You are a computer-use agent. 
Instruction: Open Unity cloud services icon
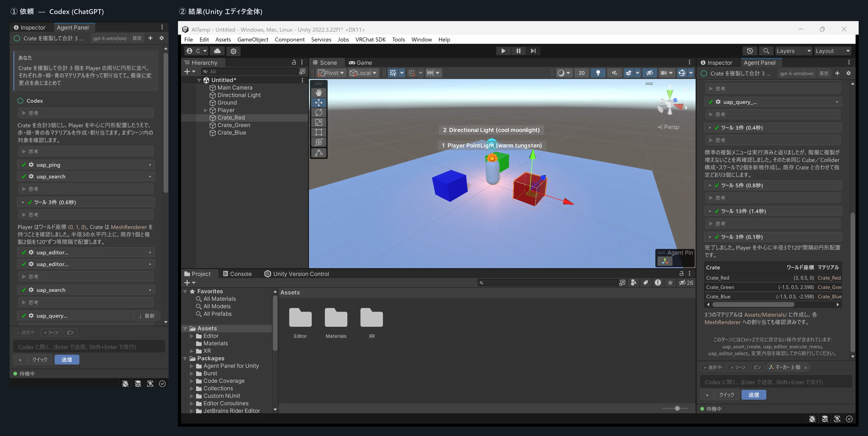tap(217, 51)
